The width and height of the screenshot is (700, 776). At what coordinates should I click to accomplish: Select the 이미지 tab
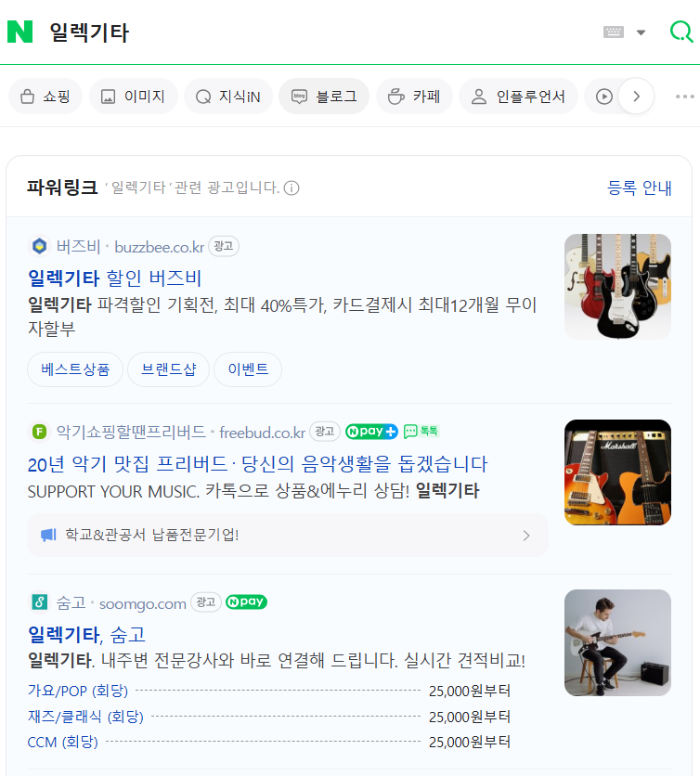(x=133, y=96)
